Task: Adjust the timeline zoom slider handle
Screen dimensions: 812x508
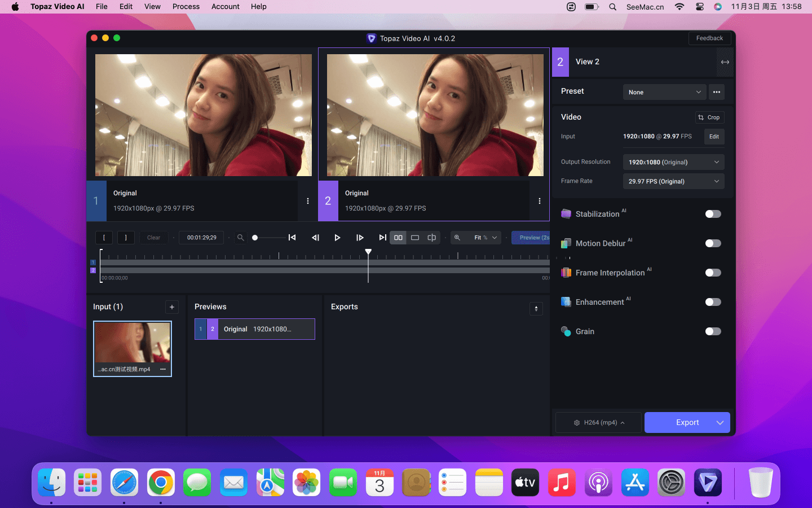Action: (x=255, y=238)
